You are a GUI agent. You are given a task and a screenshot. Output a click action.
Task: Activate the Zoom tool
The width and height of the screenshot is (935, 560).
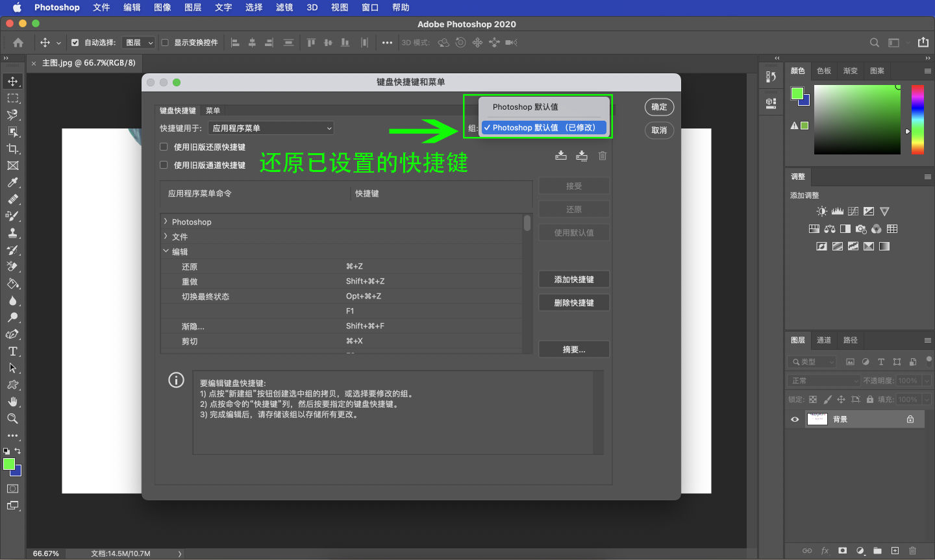(12, 419)
